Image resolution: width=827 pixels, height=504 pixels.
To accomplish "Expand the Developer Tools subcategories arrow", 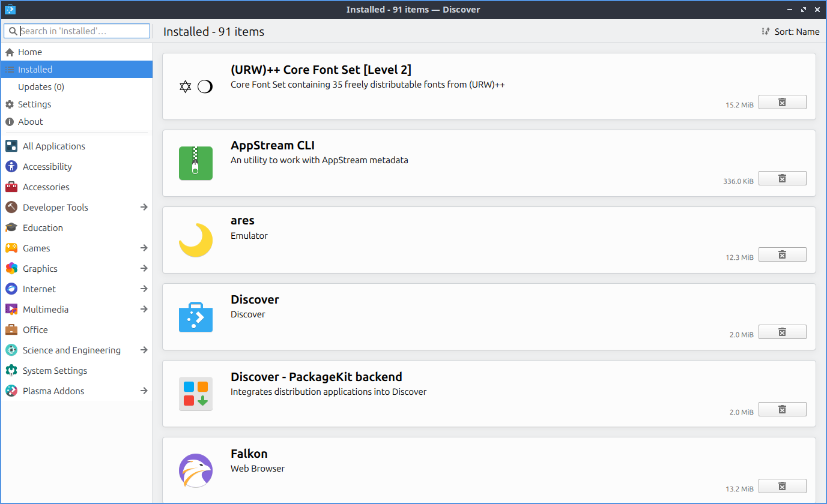I will coord(144,207).
